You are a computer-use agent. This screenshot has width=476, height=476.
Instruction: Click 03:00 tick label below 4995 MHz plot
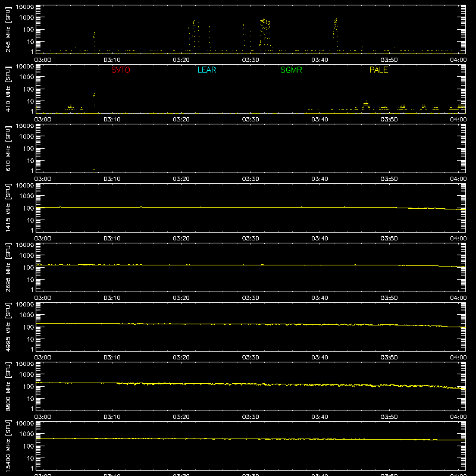click(x=43, y=358)
